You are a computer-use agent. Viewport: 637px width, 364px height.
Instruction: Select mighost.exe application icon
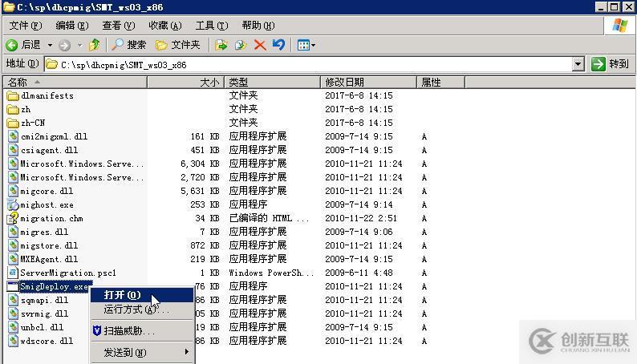coord(13,204)
